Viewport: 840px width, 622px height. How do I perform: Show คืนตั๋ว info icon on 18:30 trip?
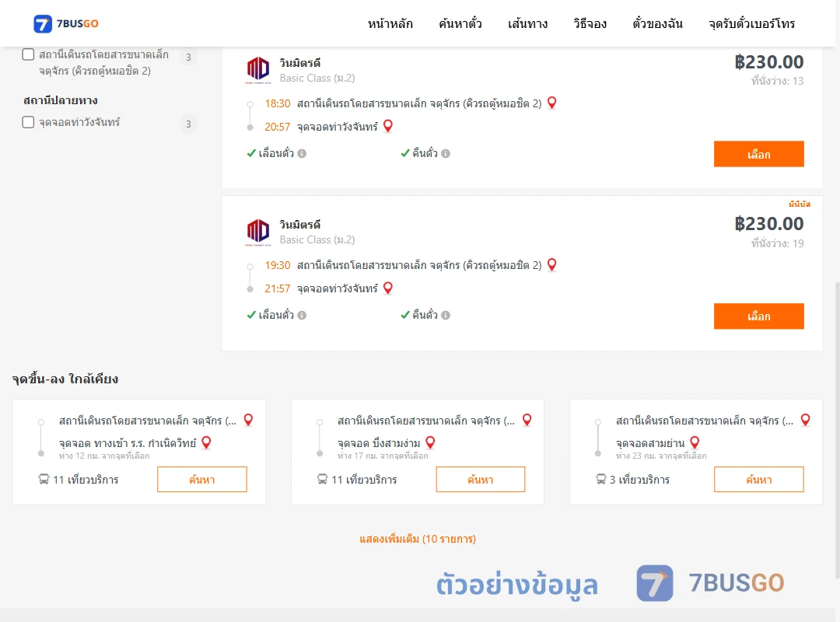[446, 154]
